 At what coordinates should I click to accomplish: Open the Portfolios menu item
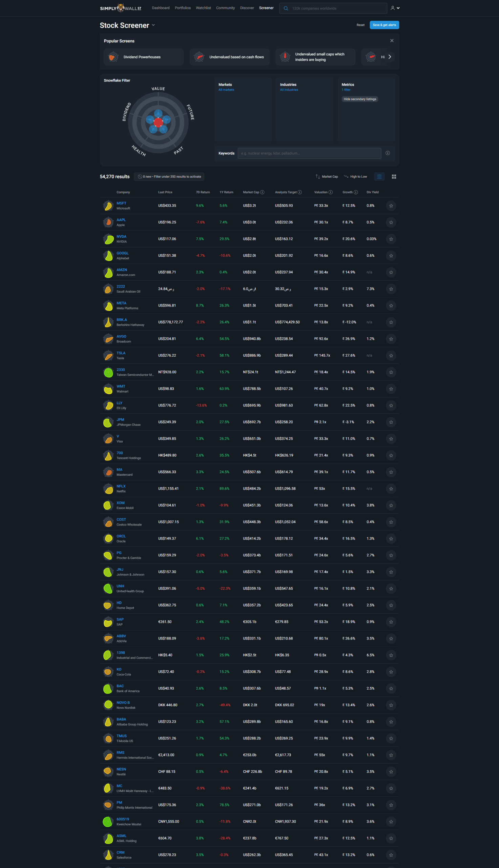pos(183,8)
